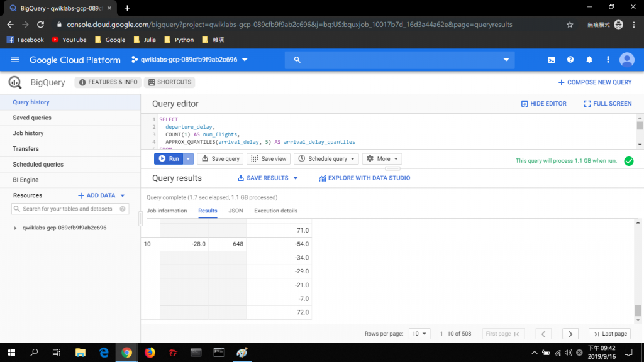The height and width of the screenshot is (362, 644).
Task: Open Chrome three-dot menu
Action: click(x=634, y=25)
